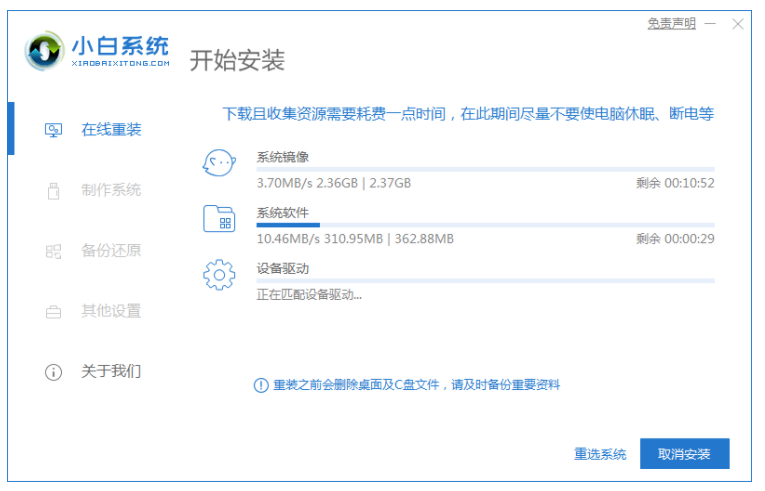
Task: Click the 系统镜像 download icon
Action: point(219,162)
